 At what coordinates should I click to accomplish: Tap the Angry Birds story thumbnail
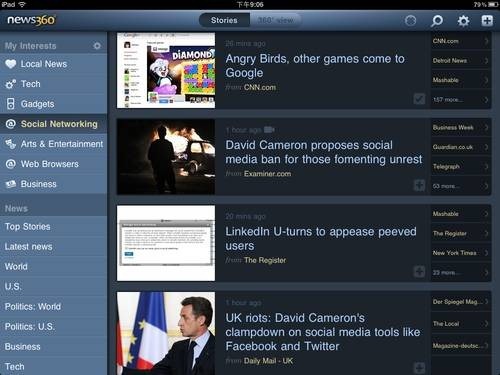coord(166,70)
